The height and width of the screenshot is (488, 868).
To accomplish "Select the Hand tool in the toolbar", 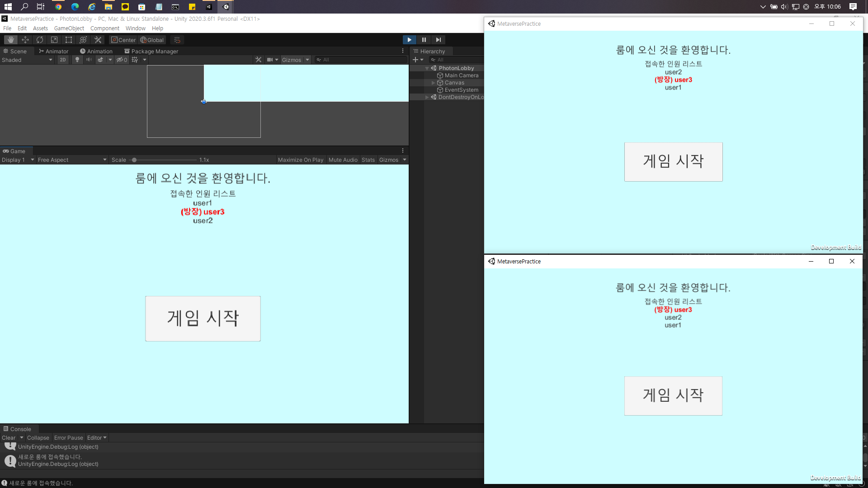I will [10, 40].
